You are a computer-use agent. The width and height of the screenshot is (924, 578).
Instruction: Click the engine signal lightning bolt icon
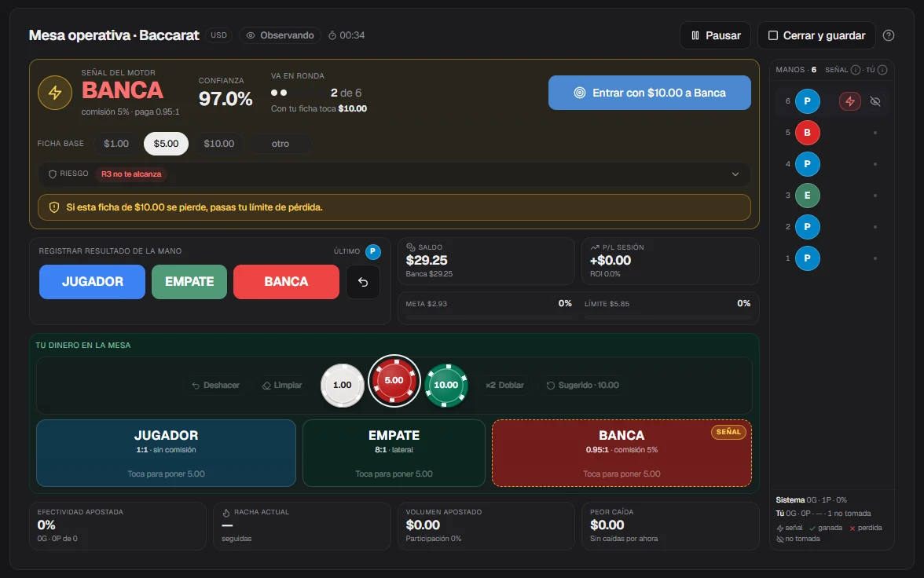click(x=55, y=93)
